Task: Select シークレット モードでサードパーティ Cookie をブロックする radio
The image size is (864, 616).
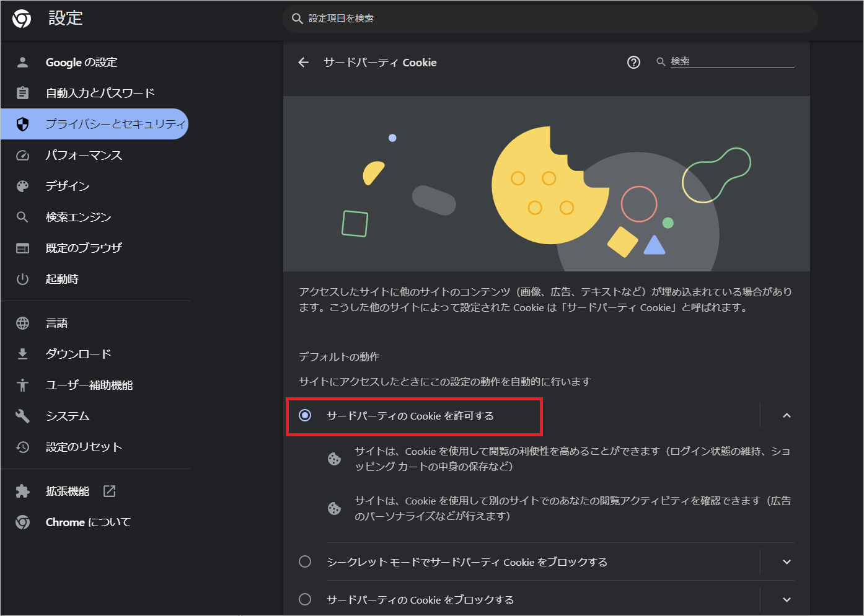Action: (x=305, y=561)
